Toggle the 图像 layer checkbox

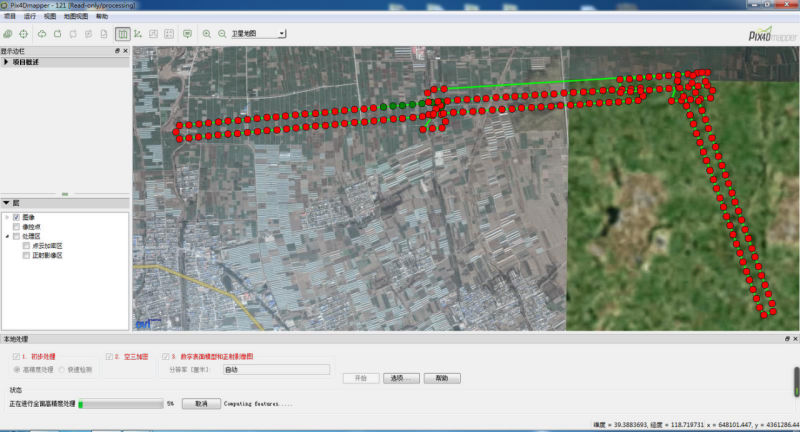point(17,217)
